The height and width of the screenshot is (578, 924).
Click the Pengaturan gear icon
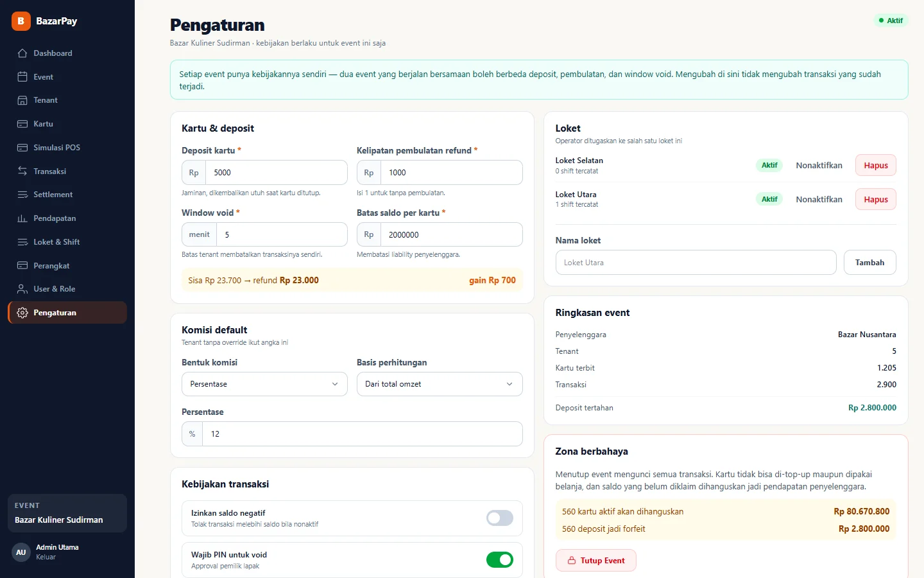(22, 313)
